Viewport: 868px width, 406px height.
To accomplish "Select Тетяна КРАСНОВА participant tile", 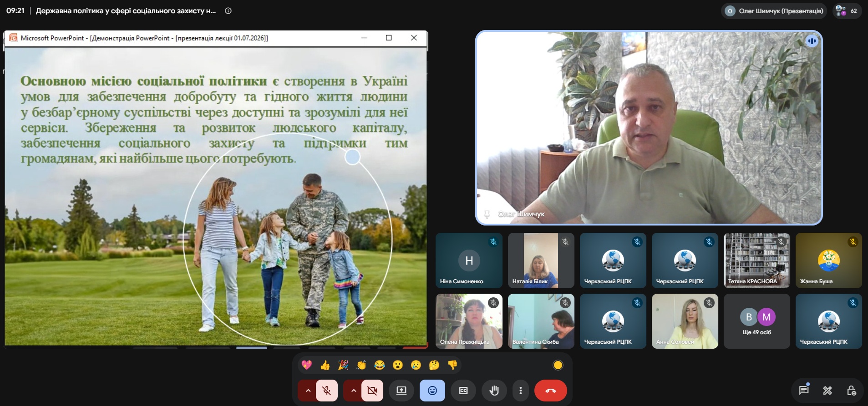I will [757, 261].
